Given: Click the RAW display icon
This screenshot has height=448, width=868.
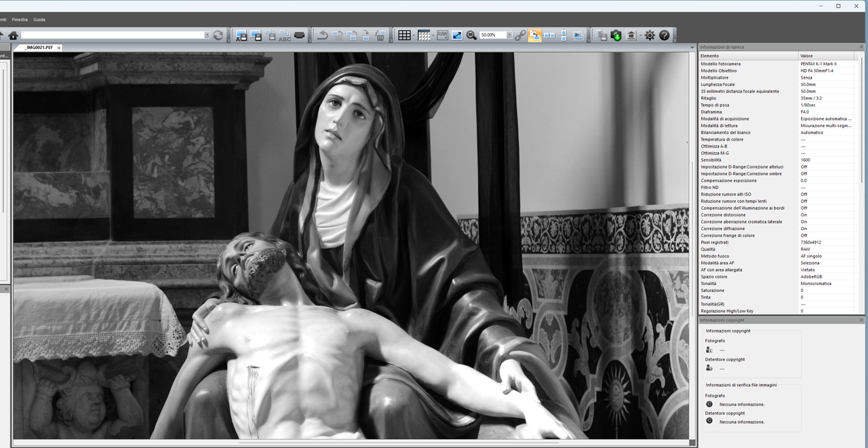Looking at the screenshot, I should click(x=442, y=35).
